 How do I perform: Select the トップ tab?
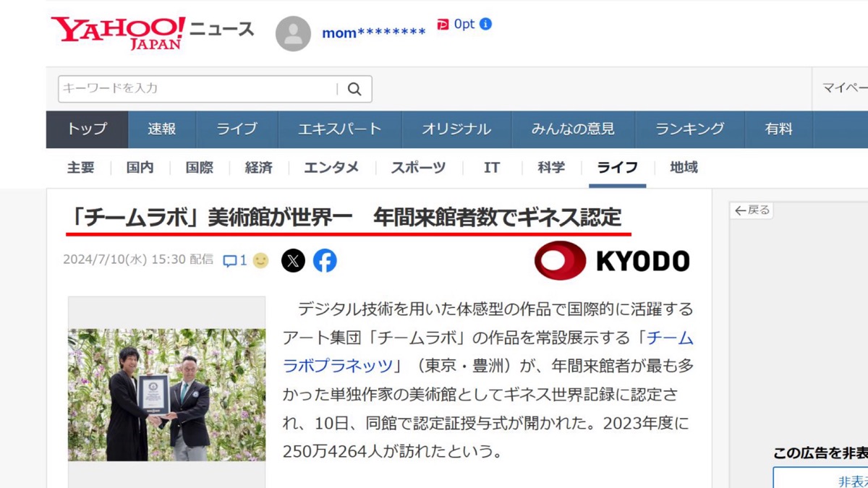87,129
